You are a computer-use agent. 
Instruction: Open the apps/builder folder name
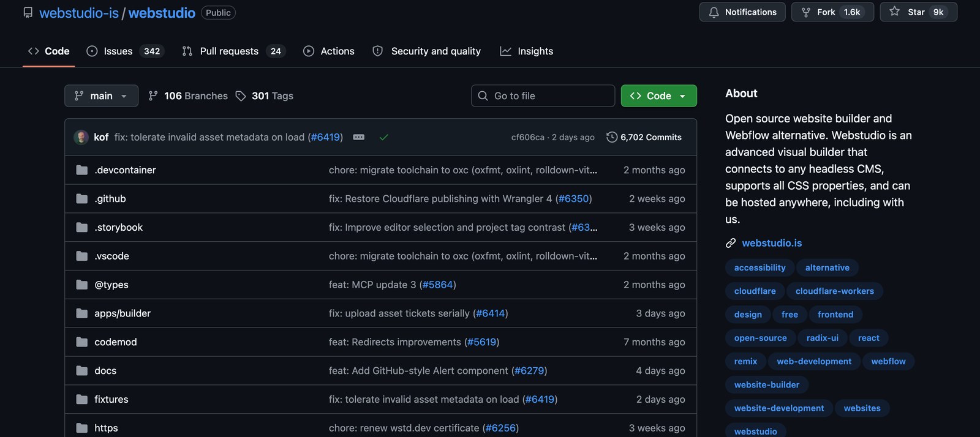coord(123,313)
